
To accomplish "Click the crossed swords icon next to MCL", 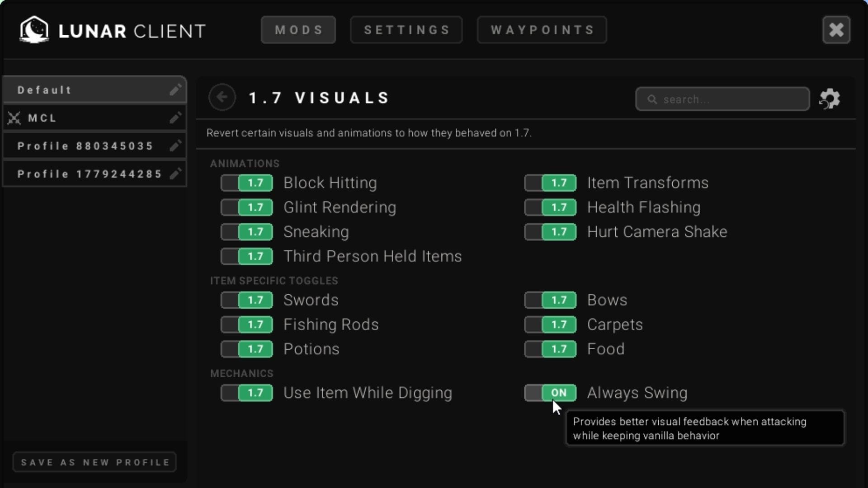I will pyautogui.click(x=14, y=118).
